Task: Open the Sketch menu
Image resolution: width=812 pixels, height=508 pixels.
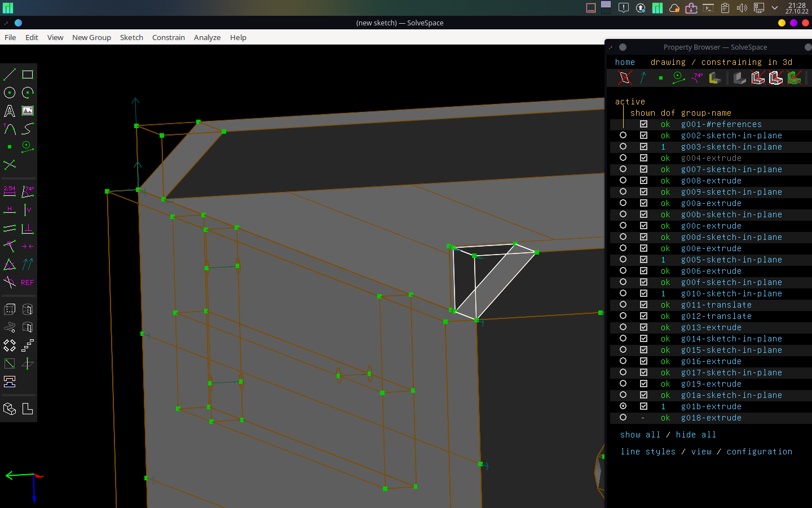Action: tap(131, 37)
